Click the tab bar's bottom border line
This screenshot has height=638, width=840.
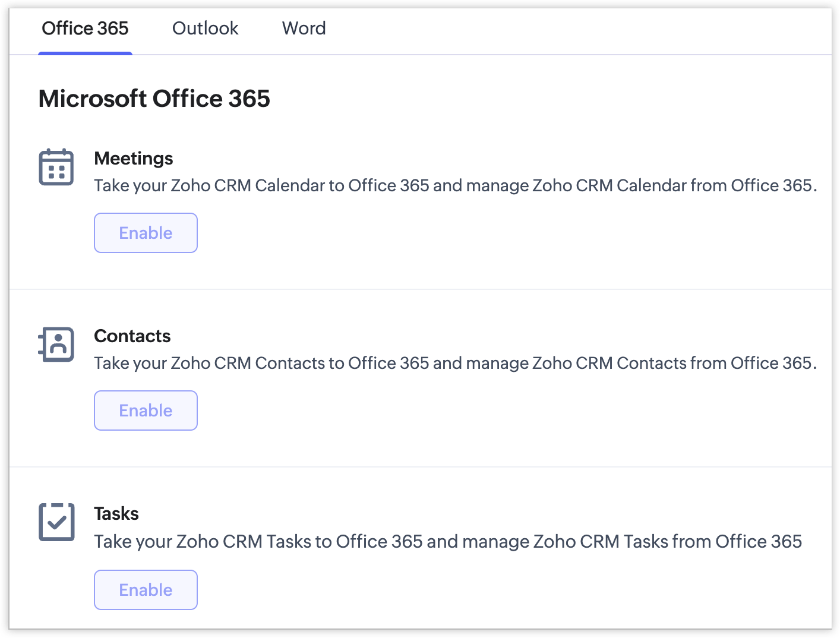click(x=475, y=55)
